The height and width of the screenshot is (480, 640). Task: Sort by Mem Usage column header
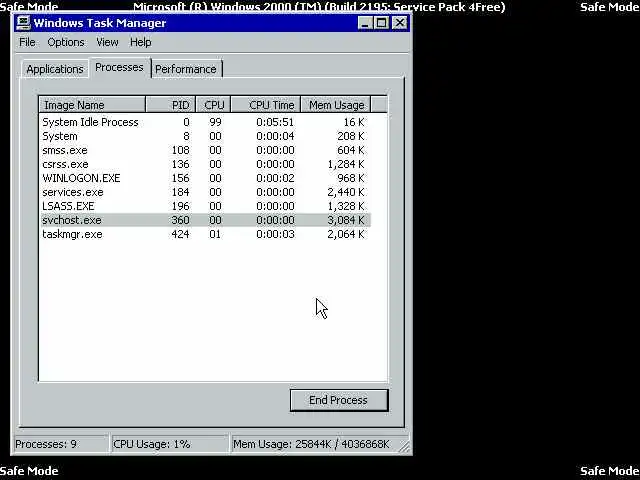coord(335,105)
